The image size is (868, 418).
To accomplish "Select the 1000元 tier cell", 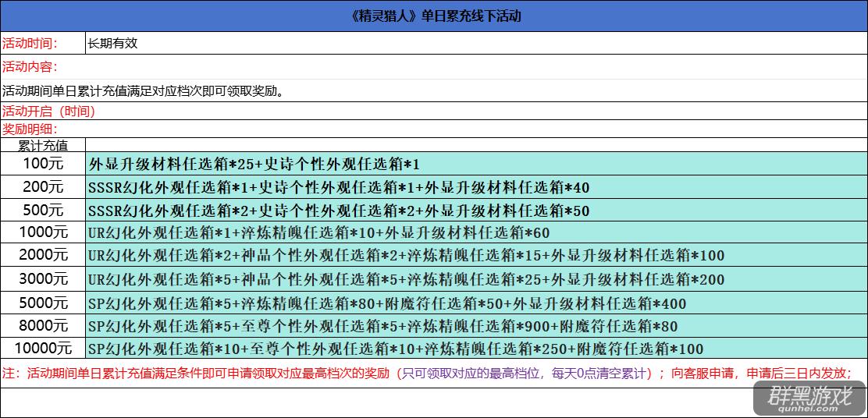I will coord(43,232).
